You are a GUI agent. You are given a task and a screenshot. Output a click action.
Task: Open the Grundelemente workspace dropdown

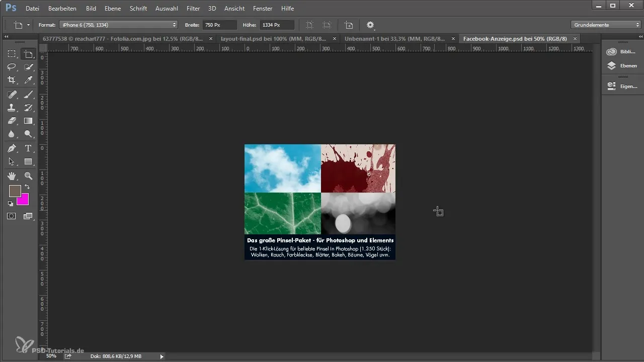(605, 25)
